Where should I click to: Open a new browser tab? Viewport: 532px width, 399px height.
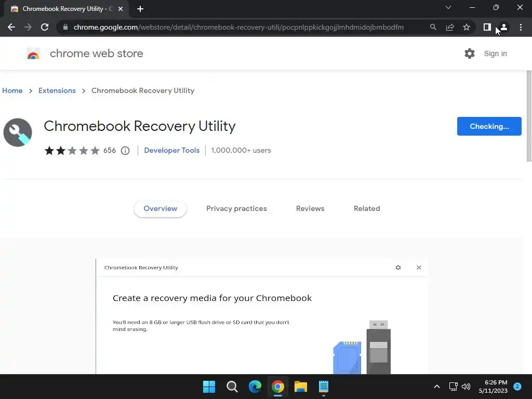140,9
